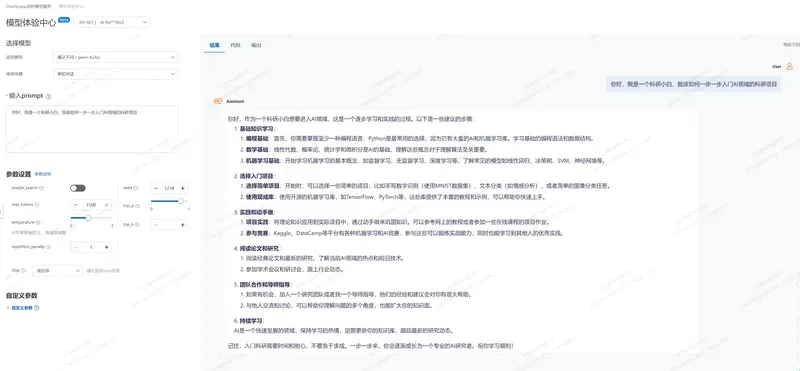Click the help icon next to top_p
800x371 pixels.
pyautogui.click(x=137, y=205)
